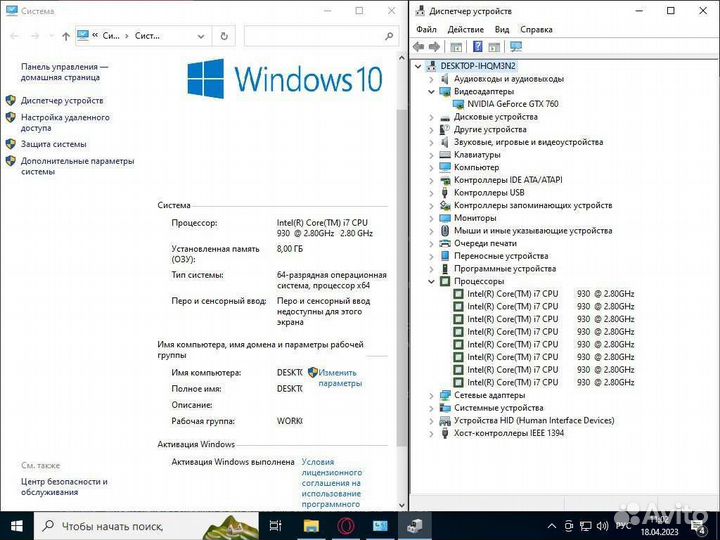The height and width of the screenshot is (540, 720).
Task: Click the Up arrow in the System window
Action: [x=66, y=35]
